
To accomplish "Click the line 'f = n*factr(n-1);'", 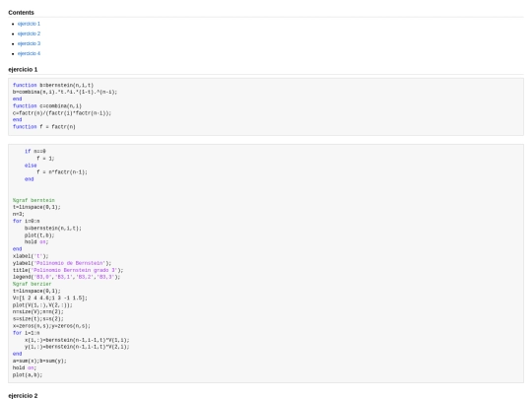I will point(62,172).
